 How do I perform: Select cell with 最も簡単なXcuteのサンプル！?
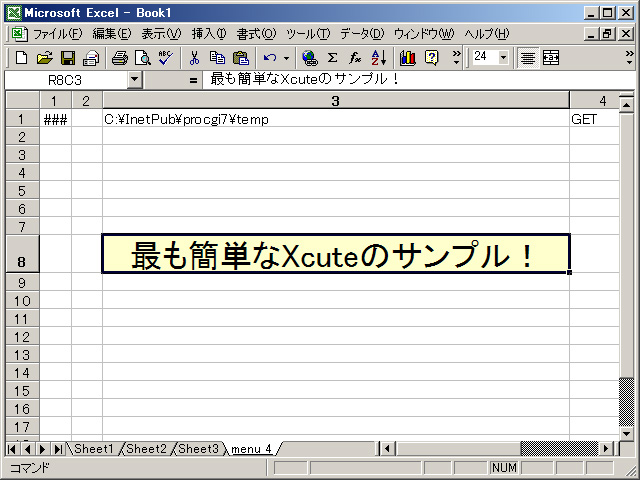pyautogui.click(x=336, y=254)
